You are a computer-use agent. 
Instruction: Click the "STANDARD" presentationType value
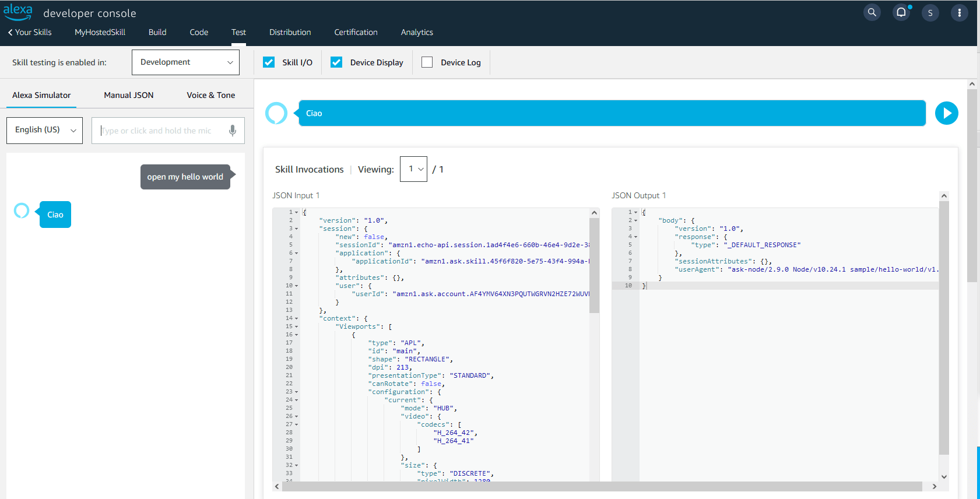[469, 375]
